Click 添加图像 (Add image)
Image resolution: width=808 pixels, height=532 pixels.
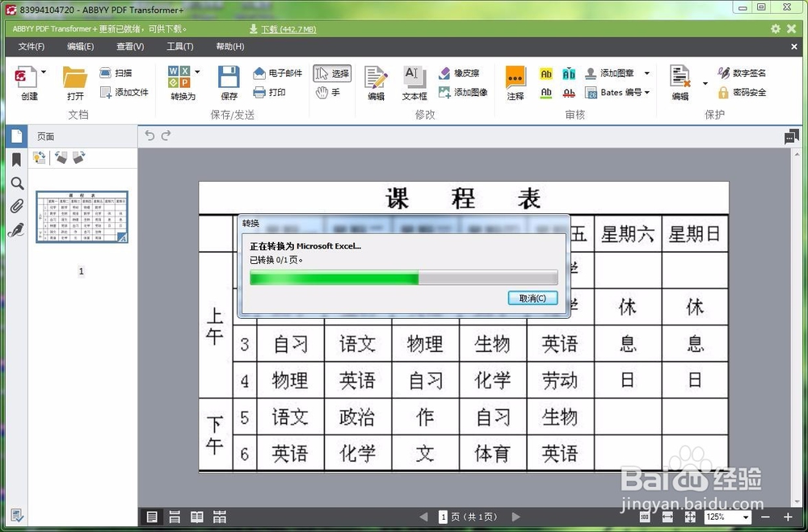(x=463, y=92)
